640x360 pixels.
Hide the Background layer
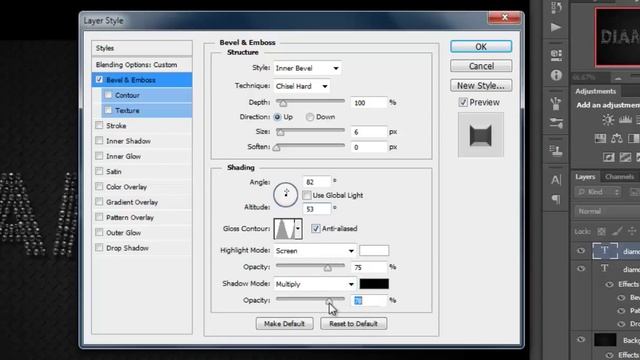581,340
